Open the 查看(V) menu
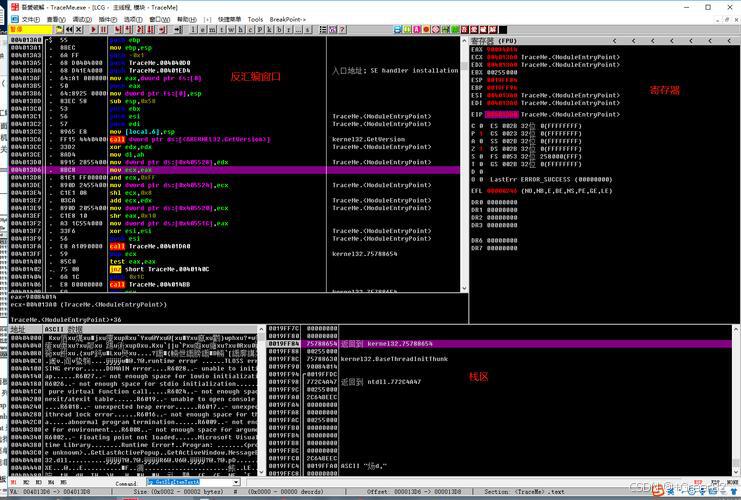Viewport: 741px width, 500px height. point(56,19)
